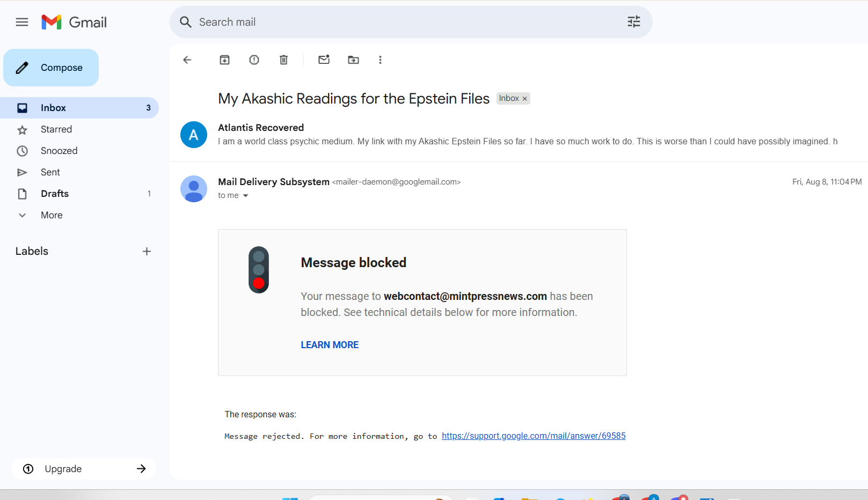
Task: Open more actions three-dot menu
Action: point(380,60)
